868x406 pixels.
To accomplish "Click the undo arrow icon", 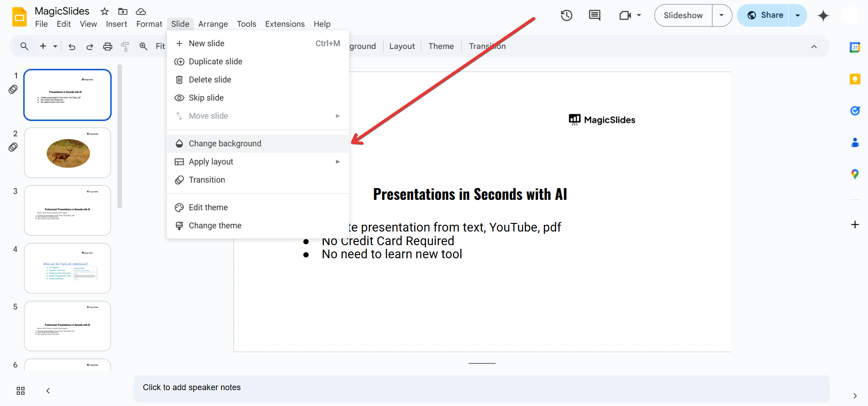I will pyautogui.click(x=72, y=46).
